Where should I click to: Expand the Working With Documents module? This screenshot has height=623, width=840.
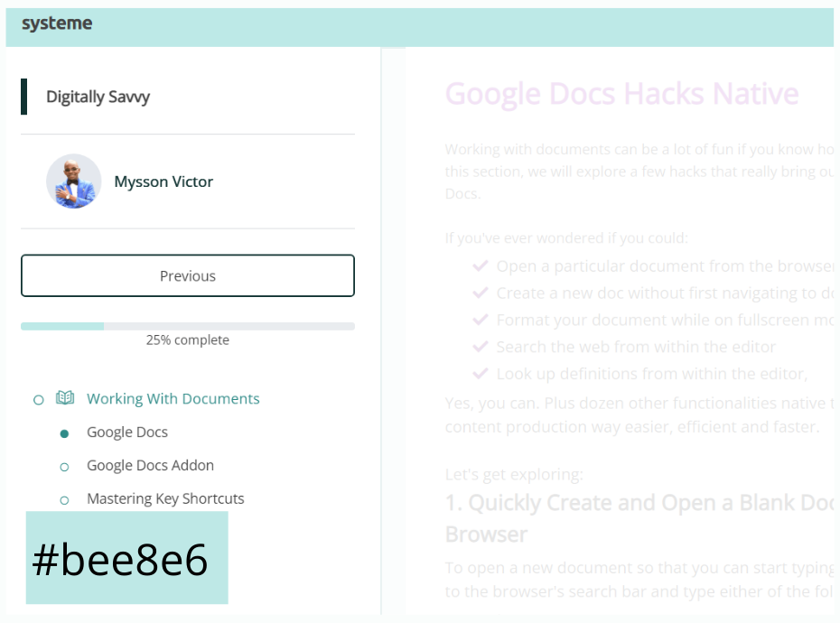pos(173,399)
